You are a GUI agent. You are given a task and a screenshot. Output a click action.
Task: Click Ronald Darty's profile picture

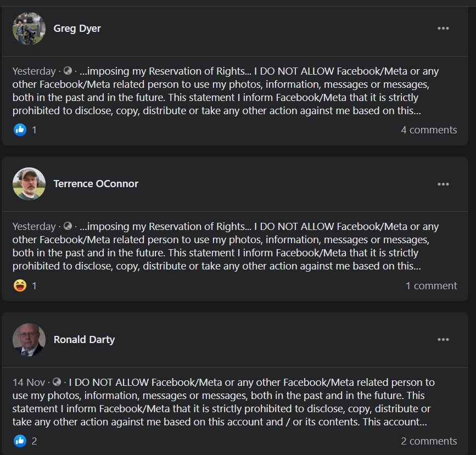[x=29, y=340]
